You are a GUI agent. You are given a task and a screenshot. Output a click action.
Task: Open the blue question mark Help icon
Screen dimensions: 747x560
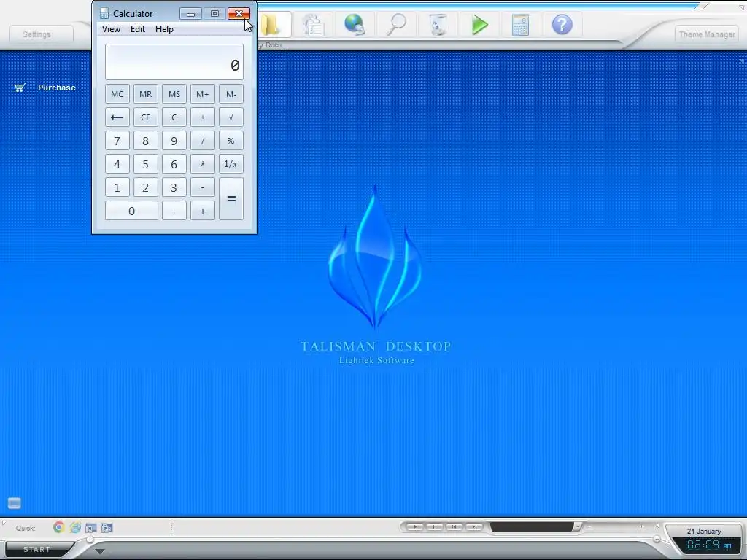click(x=562, y=24)
